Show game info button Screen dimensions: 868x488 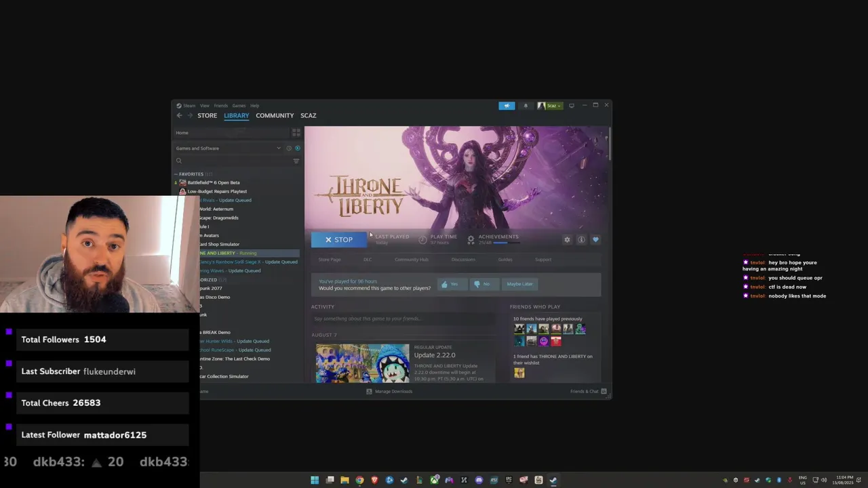[x=581, y=239]
